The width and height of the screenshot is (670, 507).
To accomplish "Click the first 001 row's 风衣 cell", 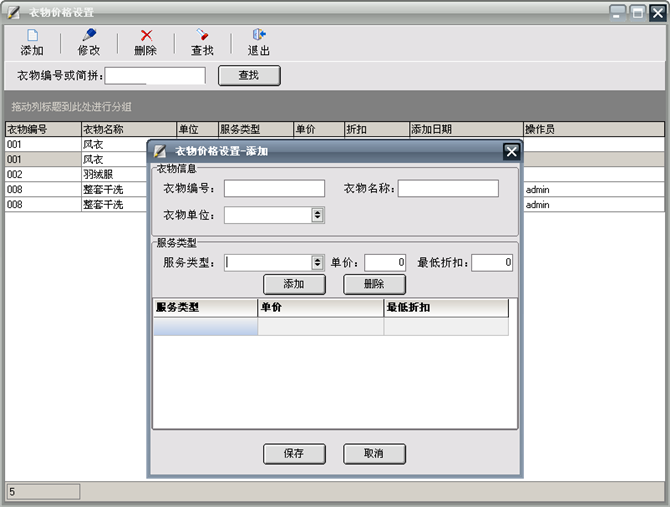I will tap(114, 144).
